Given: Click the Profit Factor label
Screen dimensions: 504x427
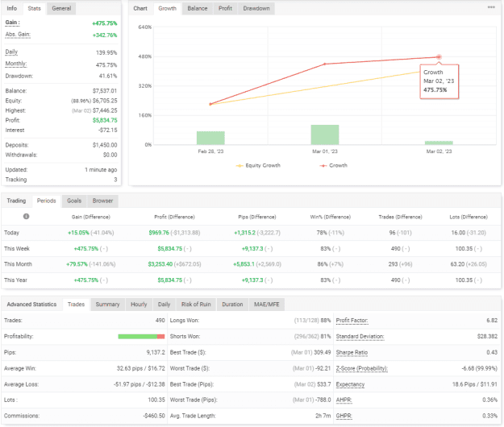Looking at the screenshot, I should click(x=352, y=321).
